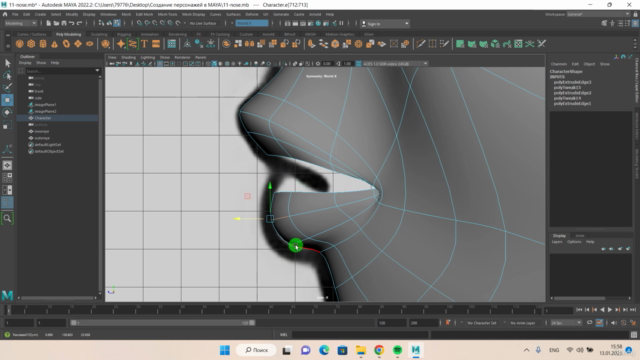
Task: Open the No Character Set dropdown
Action: click(482, 323)
